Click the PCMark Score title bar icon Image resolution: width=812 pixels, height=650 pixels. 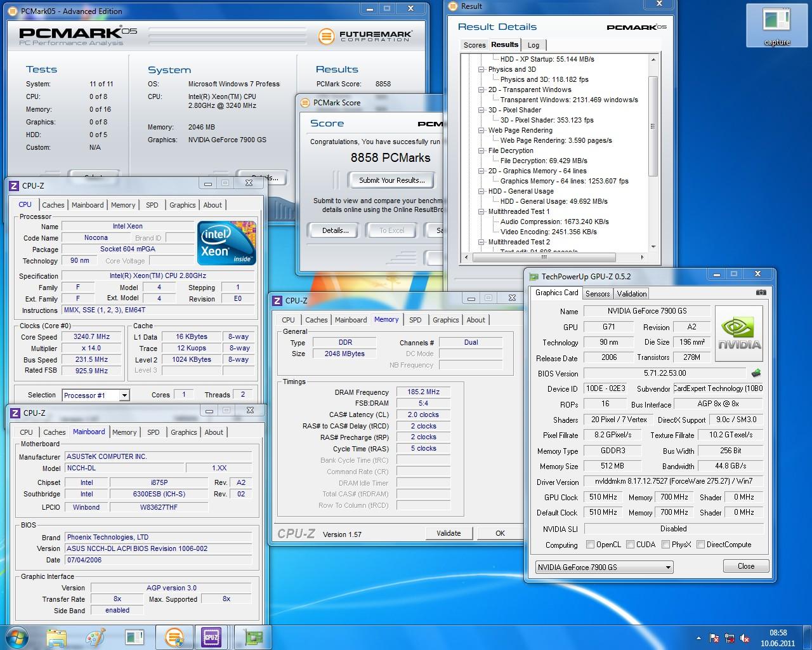305,103
